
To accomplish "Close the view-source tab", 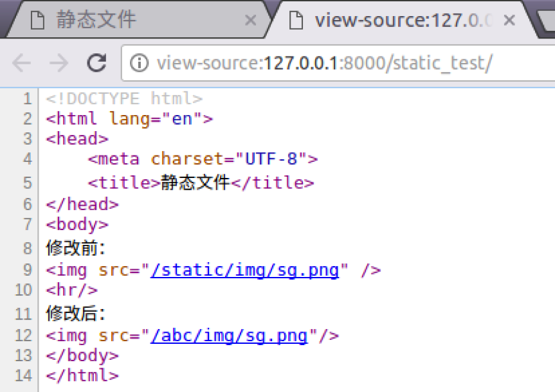I will 509,21.
